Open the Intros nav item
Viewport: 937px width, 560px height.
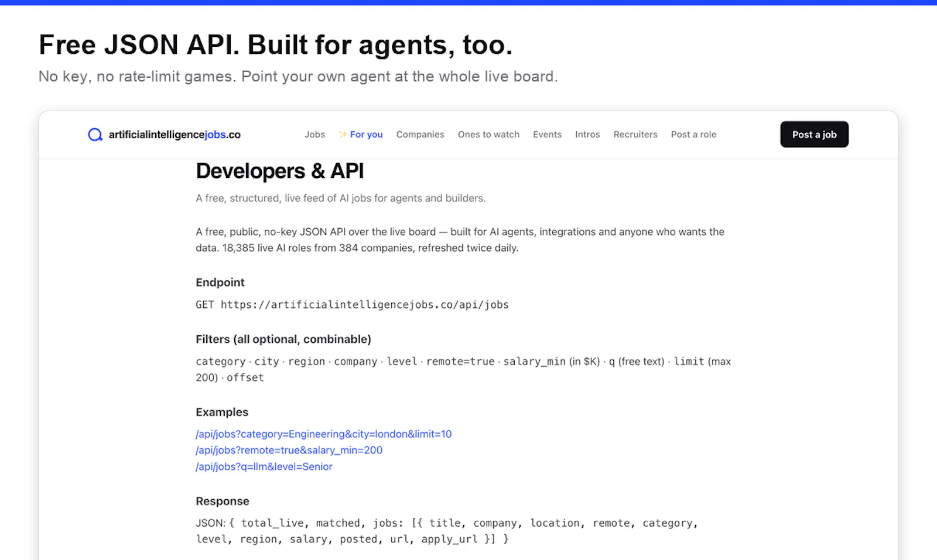587,135
